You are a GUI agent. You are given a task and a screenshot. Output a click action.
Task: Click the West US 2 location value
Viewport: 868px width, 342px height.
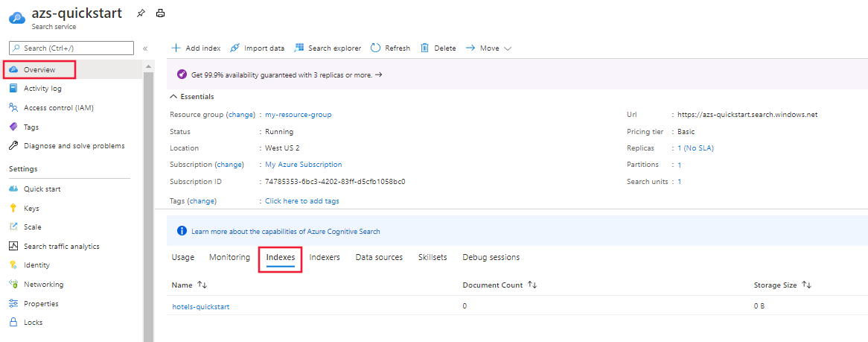coord(282,148)
